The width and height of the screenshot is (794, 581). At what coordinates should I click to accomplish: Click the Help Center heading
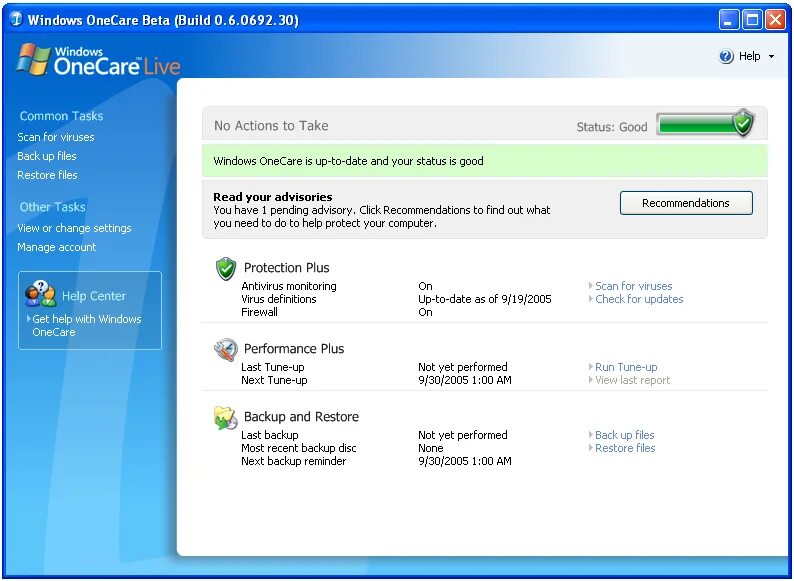tap(94, 296)
